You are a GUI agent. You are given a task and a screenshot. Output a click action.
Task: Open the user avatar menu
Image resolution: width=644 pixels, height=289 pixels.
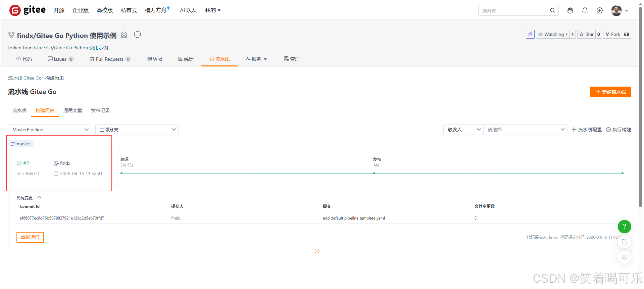(616, 10)
